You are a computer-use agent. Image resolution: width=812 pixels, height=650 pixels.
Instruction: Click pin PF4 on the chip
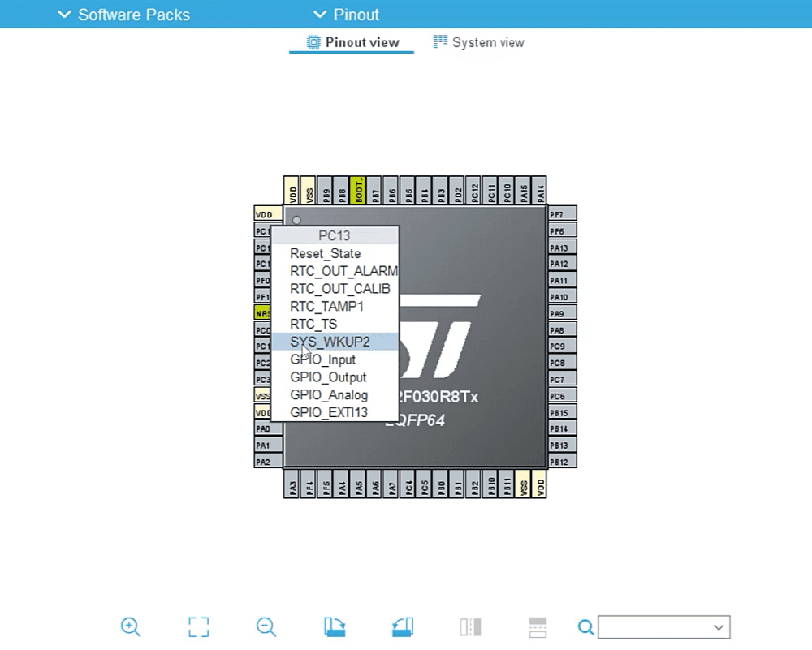pos(308,484)
